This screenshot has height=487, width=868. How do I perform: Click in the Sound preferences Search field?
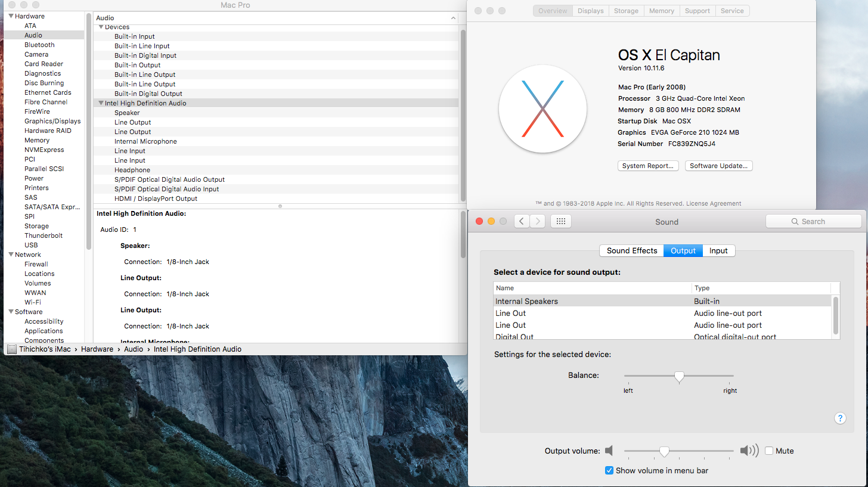814,221
